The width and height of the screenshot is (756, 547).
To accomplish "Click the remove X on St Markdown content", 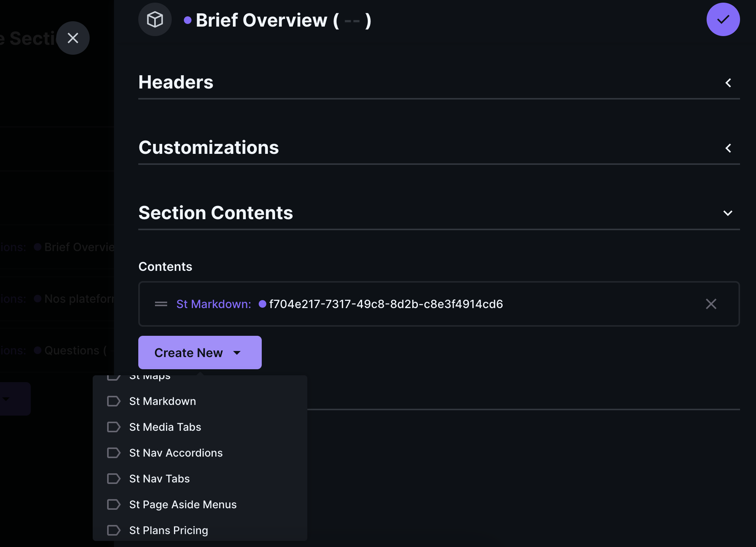I will [x=711, y=304].
